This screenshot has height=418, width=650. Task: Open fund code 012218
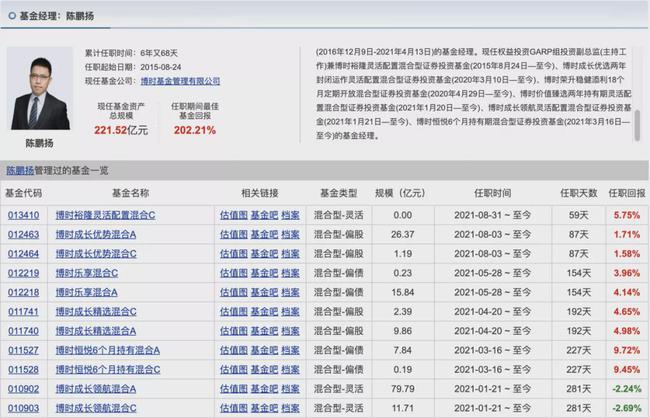24,292
